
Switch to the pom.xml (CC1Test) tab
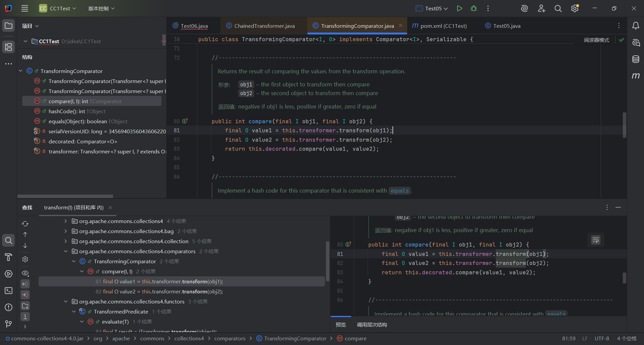440,26
